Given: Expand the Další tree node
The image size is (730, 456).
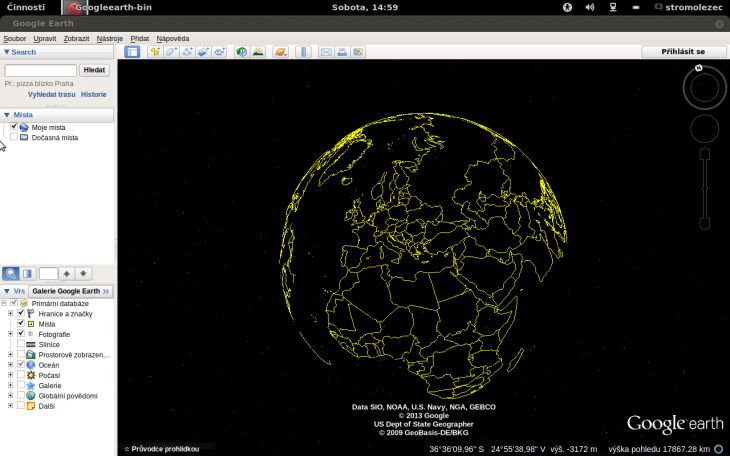Looking at the screenshot, I should tap(10, 406).
